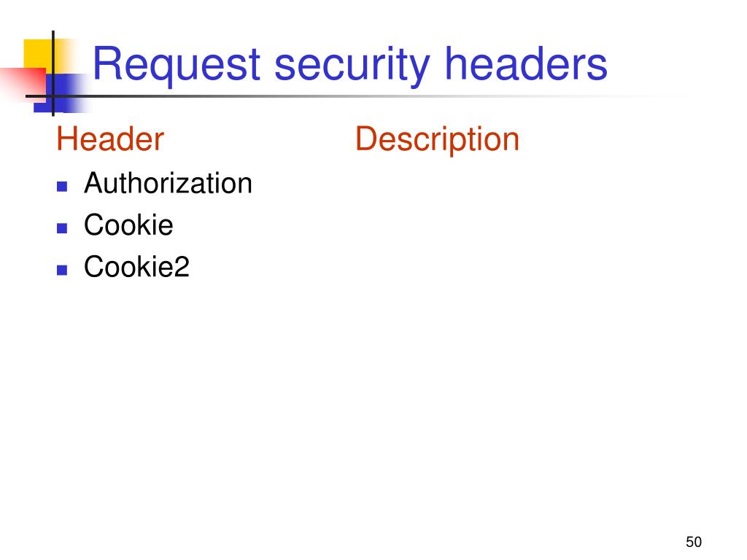Click the red gradient square in the logo

pyautogui.click(x=23, y=85)
